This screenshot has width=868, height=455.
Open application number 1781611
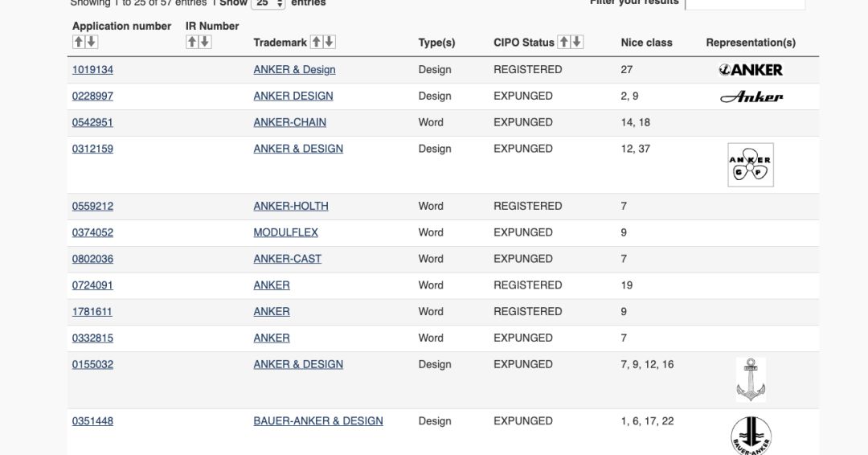(x=92, y=311)
